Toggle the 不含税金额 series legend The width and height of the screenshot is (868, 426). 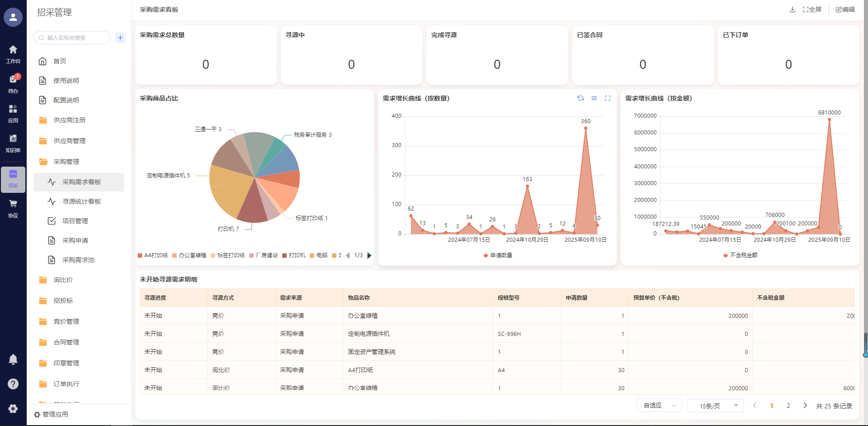pyautogui.click(x=740, y=255)
